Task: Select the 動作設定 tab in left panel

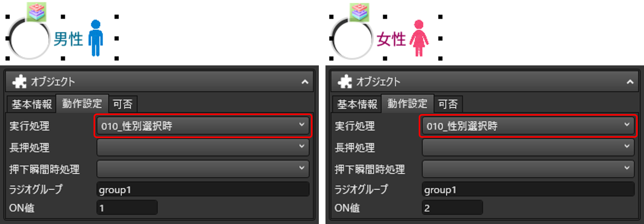Action: (82, 103)
